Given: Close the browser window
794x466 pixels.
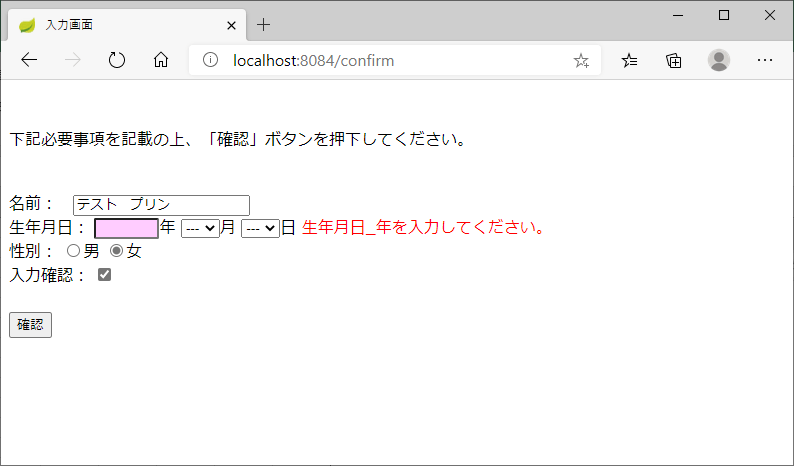Looking at the screenshot, I should click(x=770, y=16).
